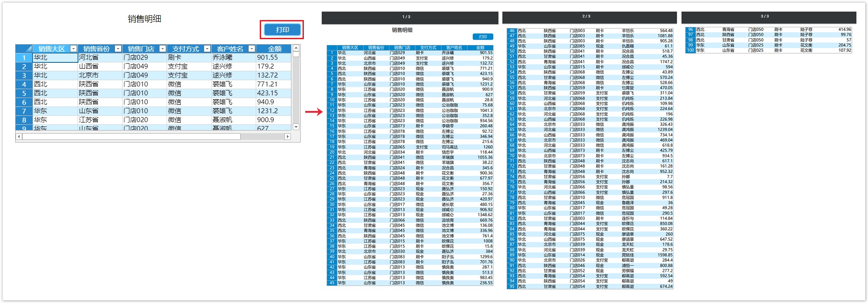This screenshot has width=868, height=303.
Task: Select row header 4 in the editable grid
Action: [24, 84]
